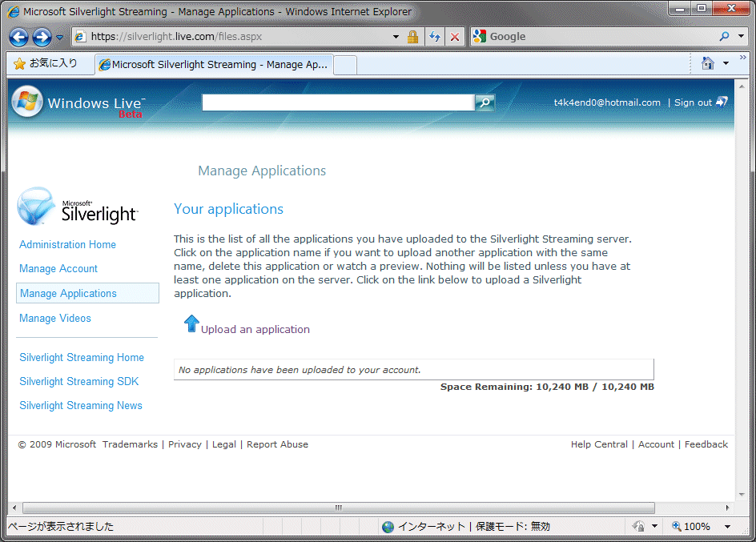Click the horizontal scrollbar at page bottom
This screenshot has width=756, height=542.
tap(338, 508)
